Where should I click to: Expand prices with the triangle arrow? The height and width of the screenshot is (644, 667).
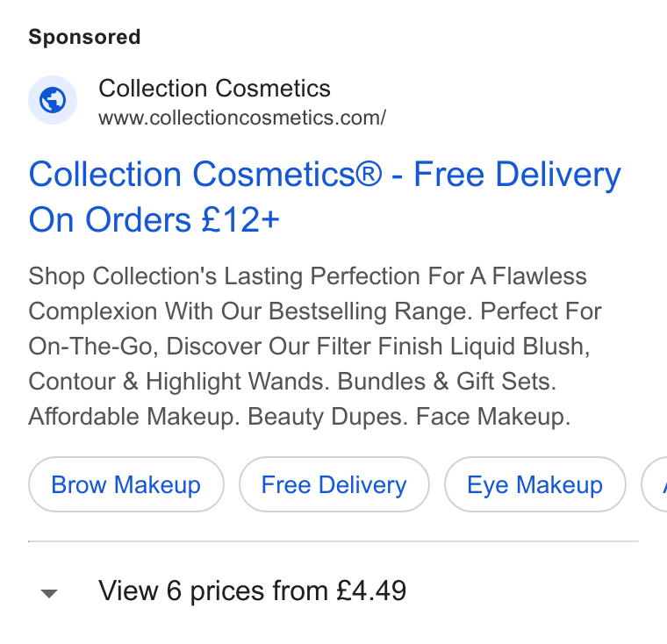click(x=49, y=593)
